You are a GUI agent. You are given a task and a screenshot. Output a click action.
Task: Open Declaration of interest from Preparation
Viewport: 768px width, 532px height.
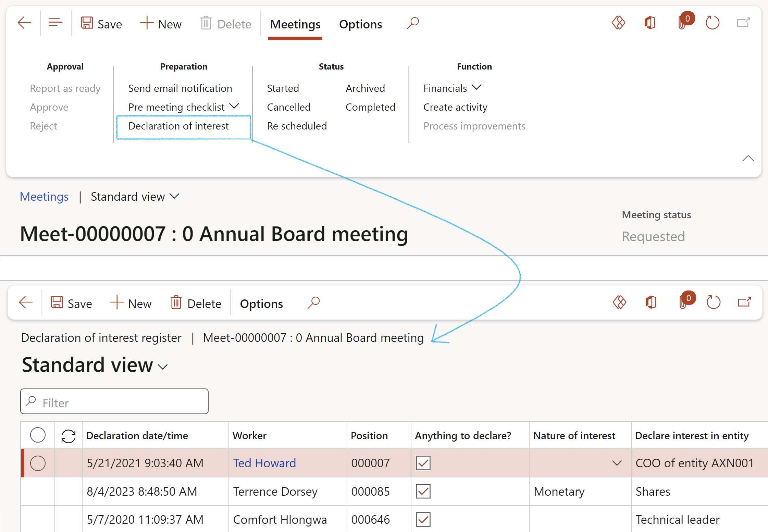178,126
